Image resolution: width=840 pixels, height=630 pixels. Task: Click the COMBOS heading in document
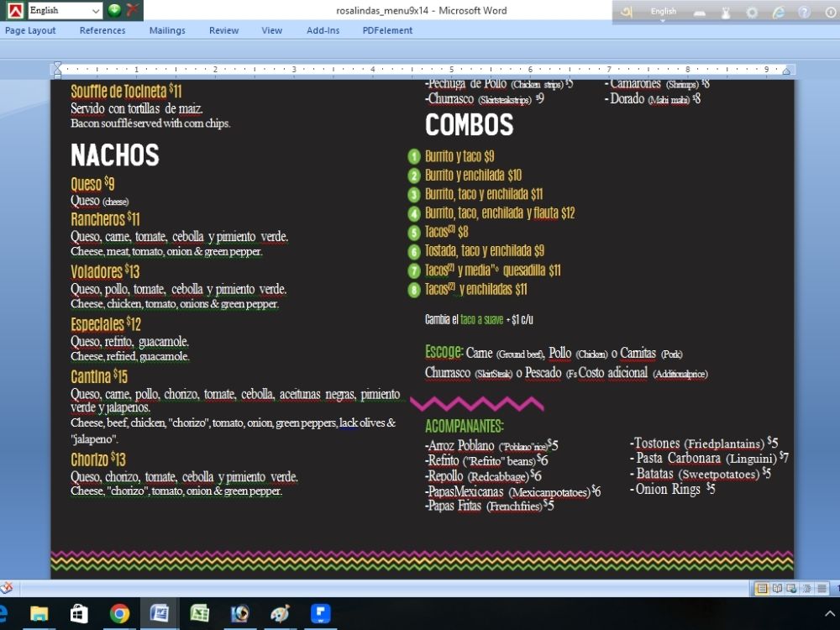pos(470,124)
